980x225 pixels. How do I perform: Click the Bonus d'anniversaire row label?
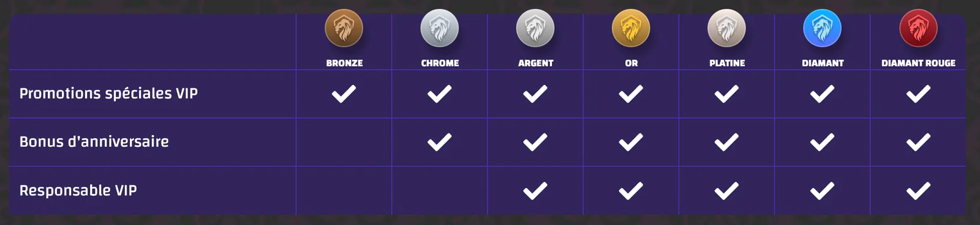[94, 142]
